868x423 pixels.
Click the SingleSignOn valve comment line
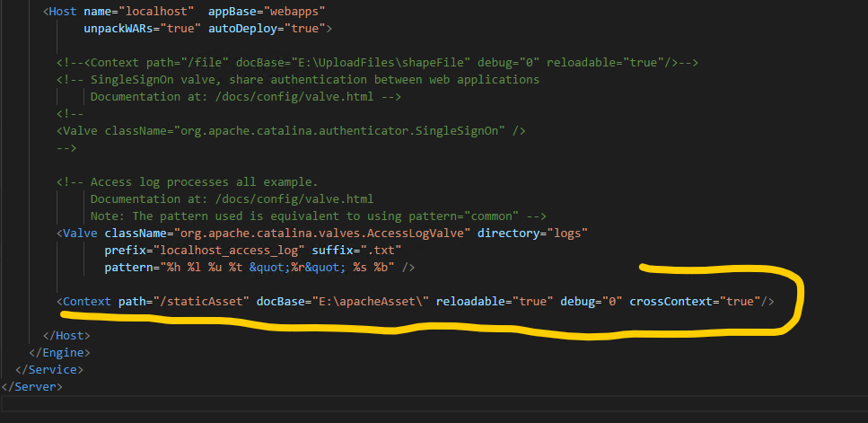coord(298,80)
